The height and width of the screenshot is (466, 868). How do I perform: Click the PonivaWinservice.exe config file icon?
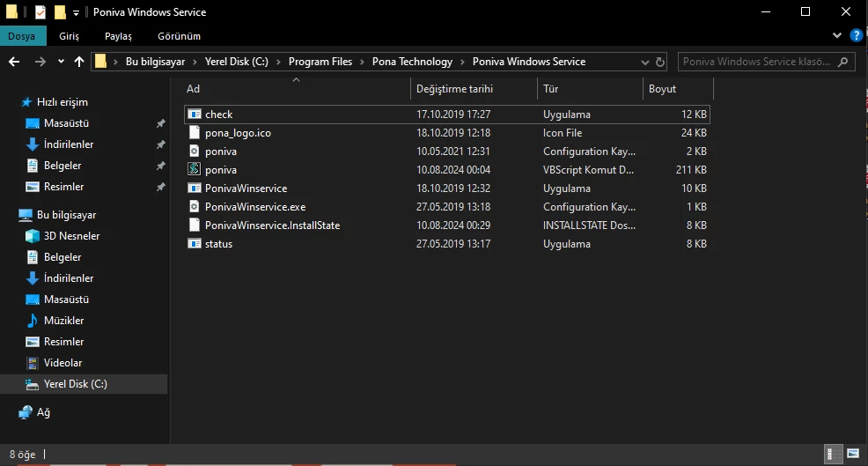(195, 207)
